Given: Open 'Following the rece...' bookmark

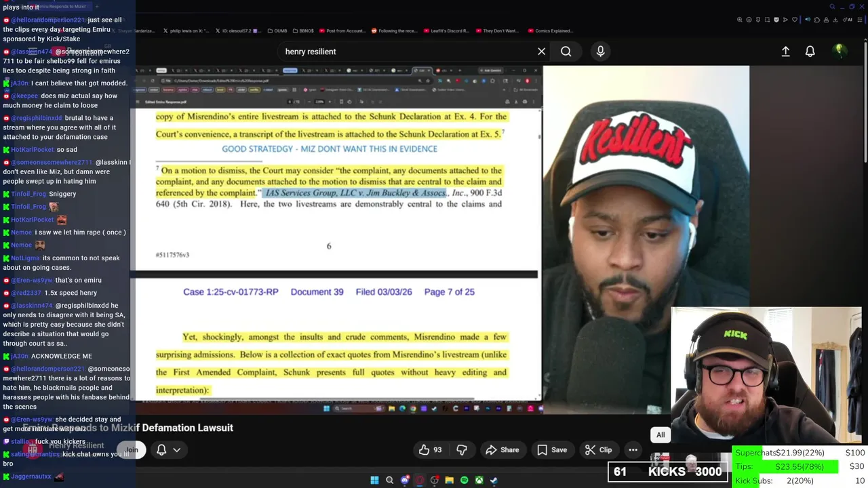Looking at the screenshot, I should pyautogui.click(x=394, y=30).
